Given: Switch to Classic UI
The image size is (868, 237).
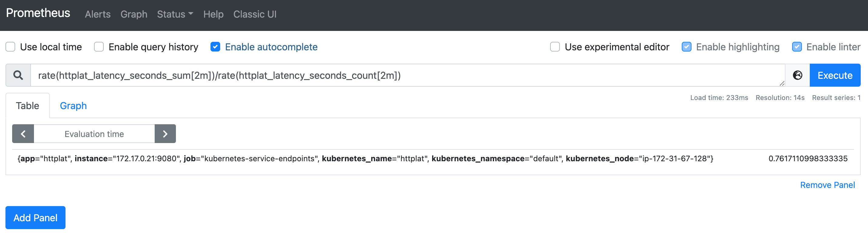Looking at the screenshot, I should tap(255, 14).
